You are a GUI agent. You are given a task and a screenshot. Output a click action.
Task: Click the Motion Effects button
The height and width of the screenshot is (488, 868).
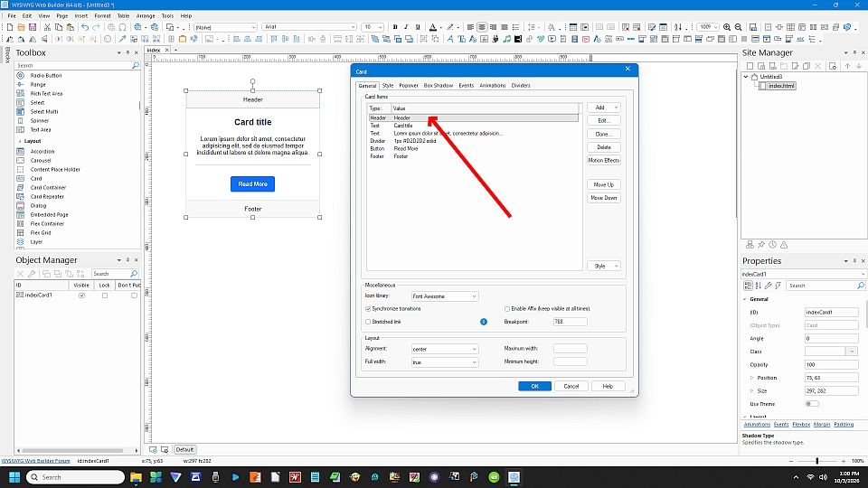[603, 161]
